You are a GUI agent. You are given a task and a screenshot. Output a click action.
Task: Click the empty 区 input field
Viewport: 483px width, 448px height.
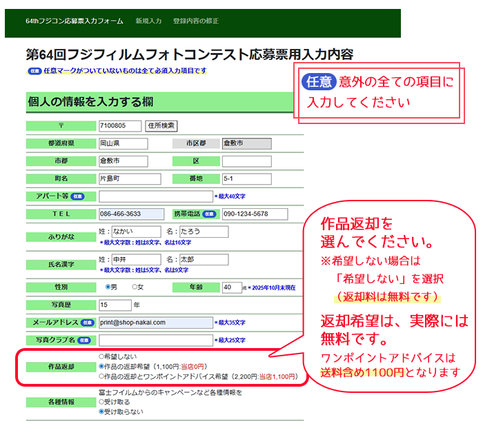pos(247,161)
